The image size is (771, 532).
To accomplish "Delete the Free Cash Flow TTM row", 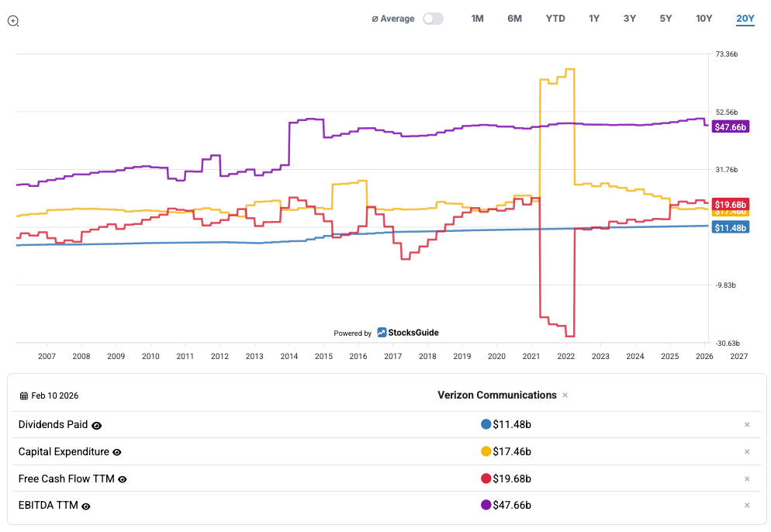I will (x=747, y=479).
